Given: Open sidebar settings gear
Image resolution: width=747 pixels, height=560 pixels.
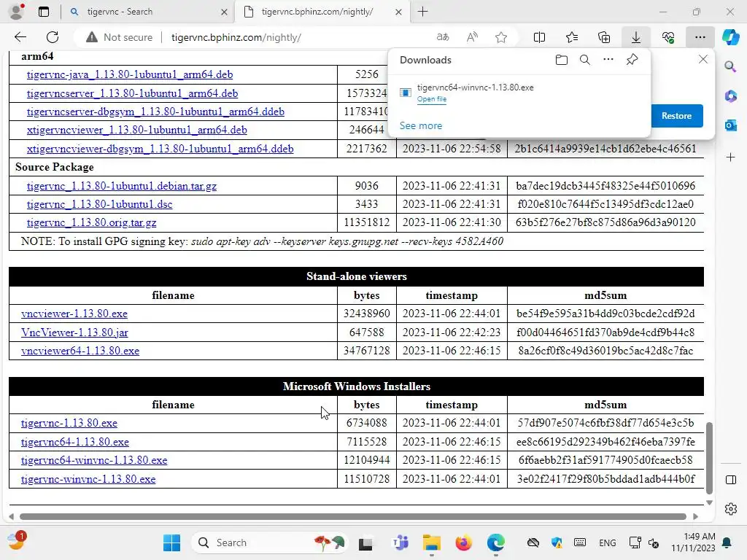Looking at the screenshot, I should 730,509.
